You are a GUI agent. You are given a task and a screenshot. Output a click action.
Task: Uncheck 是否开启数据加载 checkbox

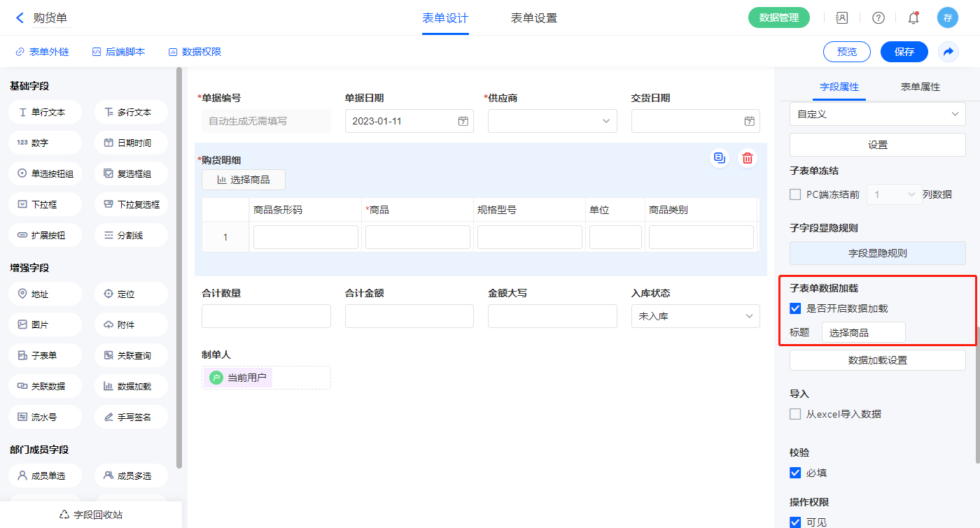click(795, 308)
